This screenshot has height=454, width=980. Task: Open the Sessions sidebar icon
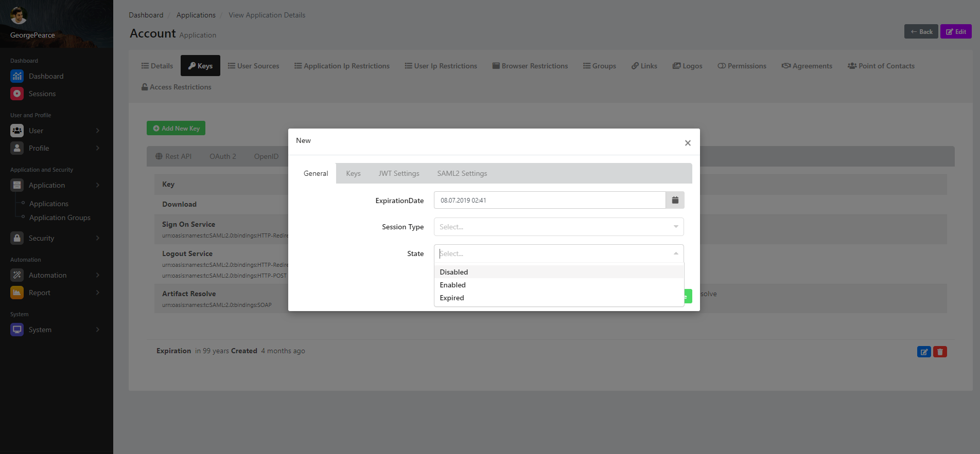[17, 94]
